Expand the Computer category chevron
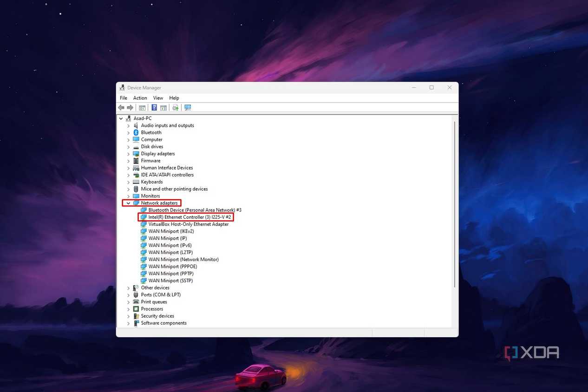588x392 pixels. click(129, 140)
